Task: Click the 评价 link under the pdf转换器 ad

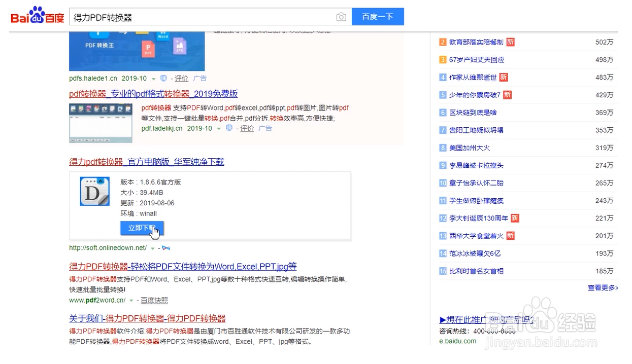Action: pyautogui.click(x=247, y=129)
